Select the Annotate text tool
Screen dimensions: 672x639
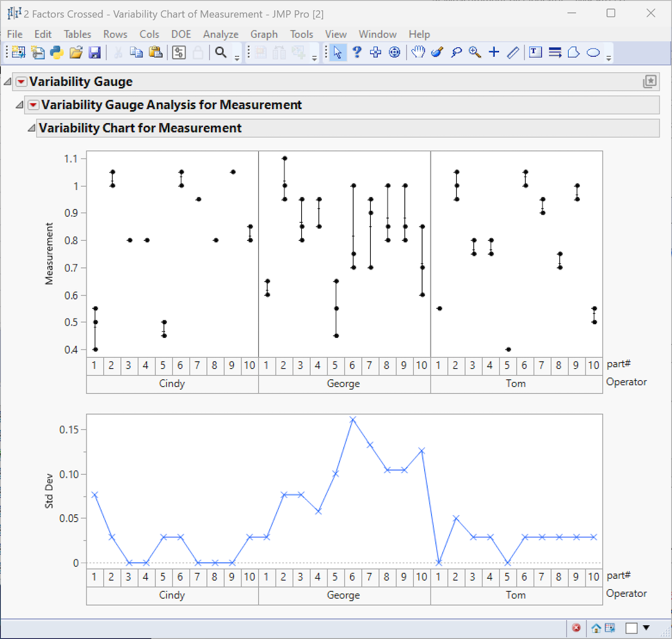(x=535, y=52)
